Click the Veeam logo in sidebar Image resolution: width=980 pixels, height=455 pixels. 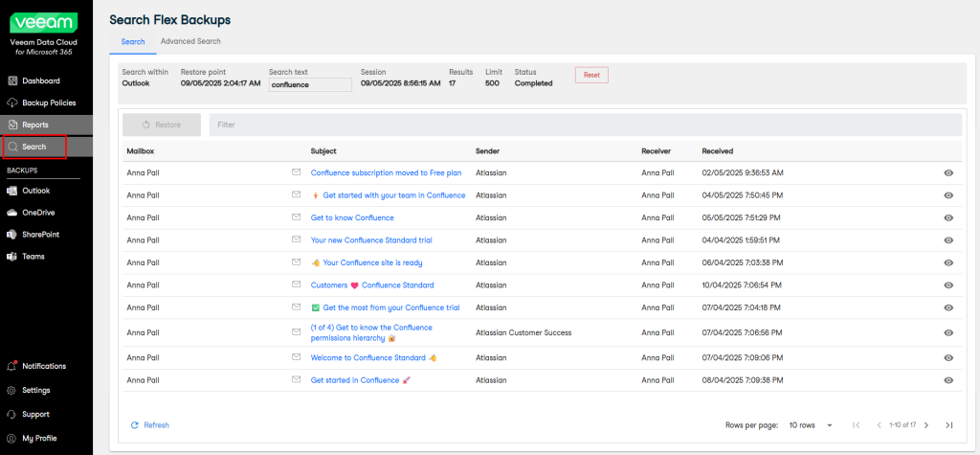(x=44, y=23)
